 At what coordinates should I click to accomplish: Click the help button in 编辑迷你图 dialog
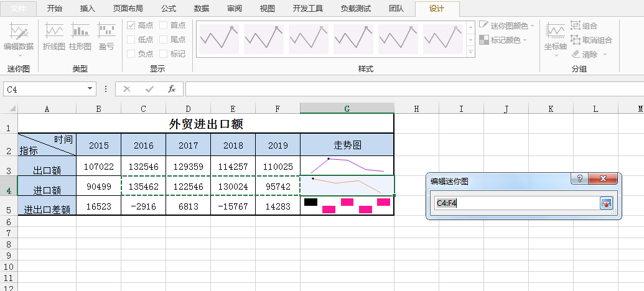pos(579,179)
